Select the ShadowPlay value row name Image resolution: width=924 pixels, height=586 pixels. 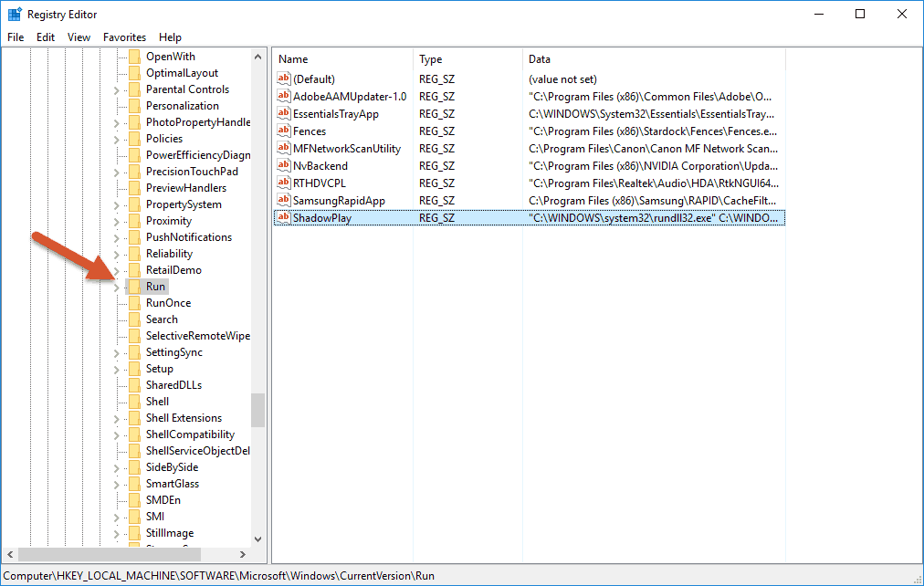coord(322,218)
